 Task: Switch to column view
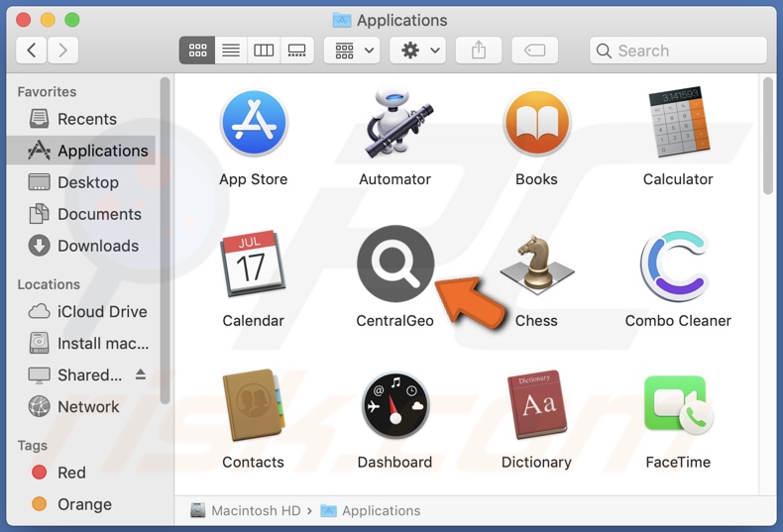click(x=264, y=50)
